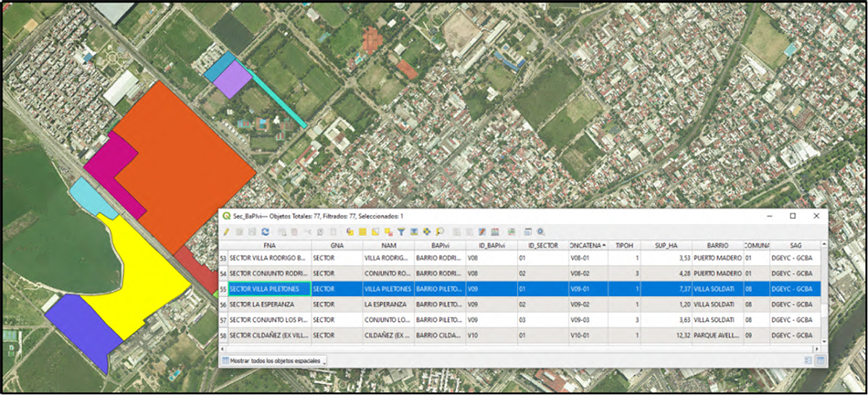Open the field calculator
This screenshot has width=868, height=395.
pyautogui.click(x=482, y=232)
